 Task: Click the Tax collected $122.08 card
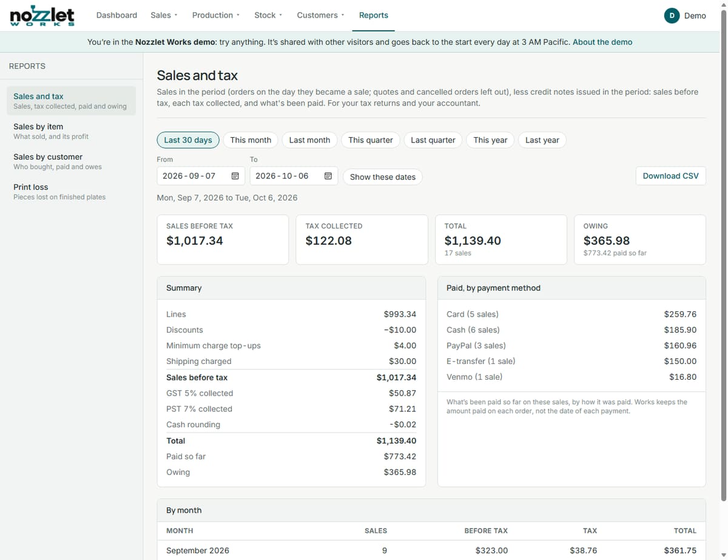[x=362, y=240]
